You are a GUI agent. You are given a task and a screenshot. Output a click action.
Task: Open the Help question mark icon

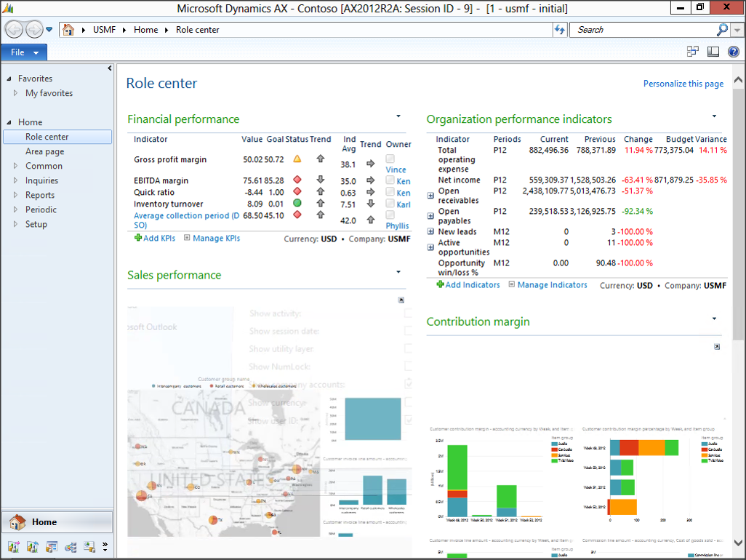733,52
